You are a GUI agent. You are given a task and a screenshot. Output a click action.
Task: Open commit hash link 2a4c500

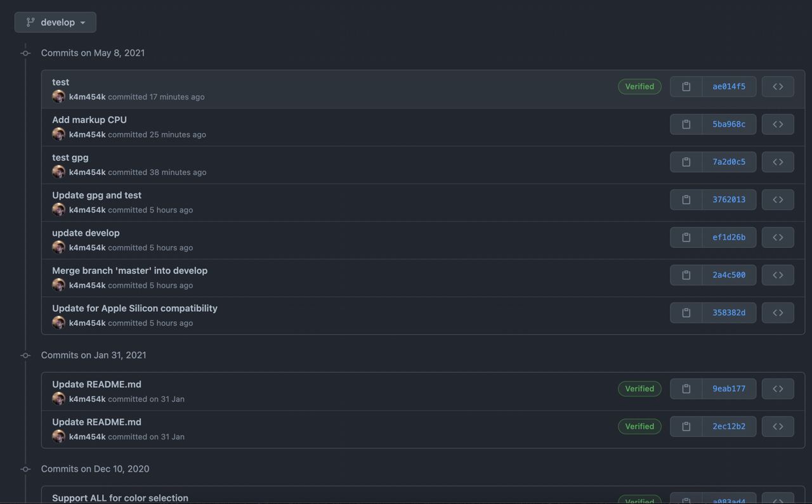pos(729,275)
